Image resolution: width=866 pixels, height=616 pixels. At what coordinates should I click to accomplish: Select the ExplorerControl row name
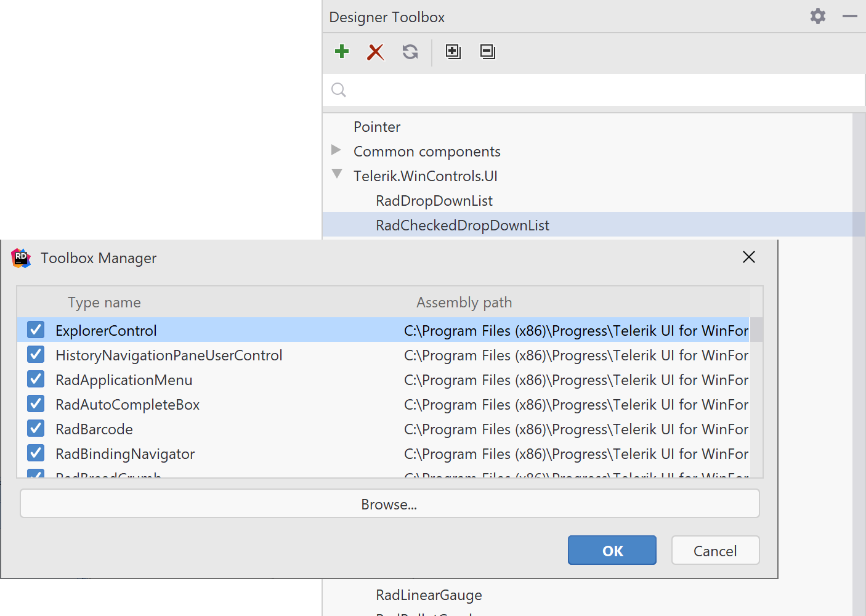click(x=106, y=331)
